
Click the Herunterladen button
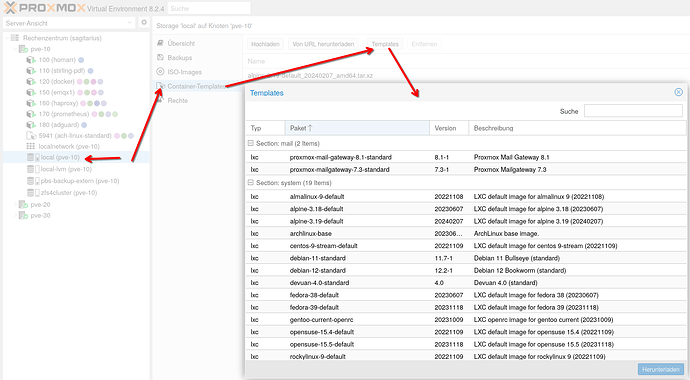[x=661, y=369]
